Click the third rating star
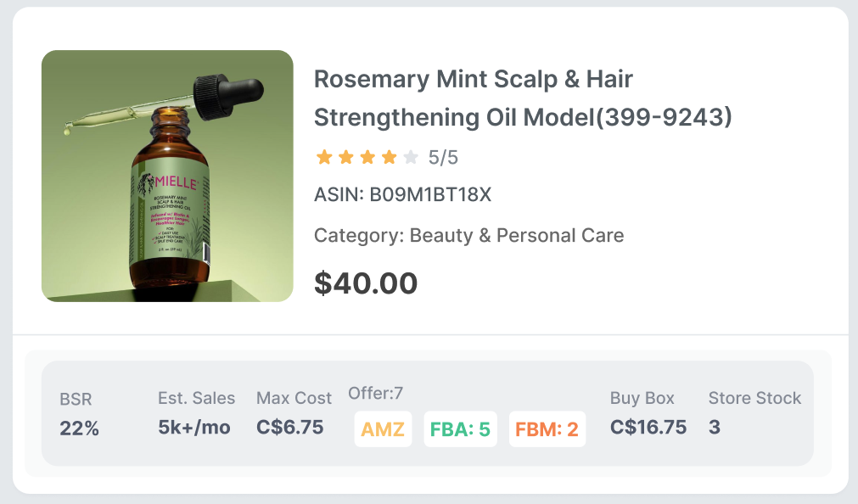 click(367, 158)
